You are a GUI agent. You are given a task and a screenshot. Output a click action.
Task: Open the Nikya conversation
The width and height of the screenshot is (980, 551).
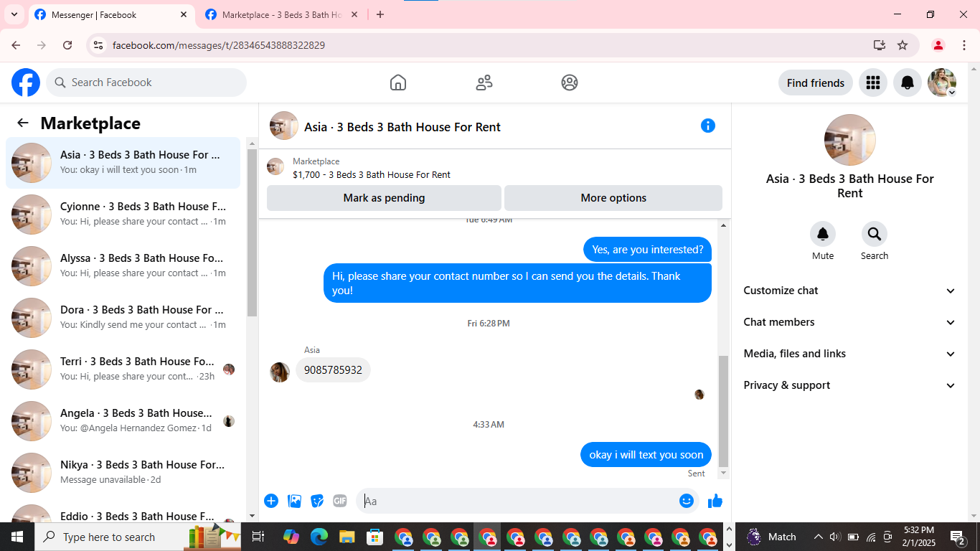(123, 473)
